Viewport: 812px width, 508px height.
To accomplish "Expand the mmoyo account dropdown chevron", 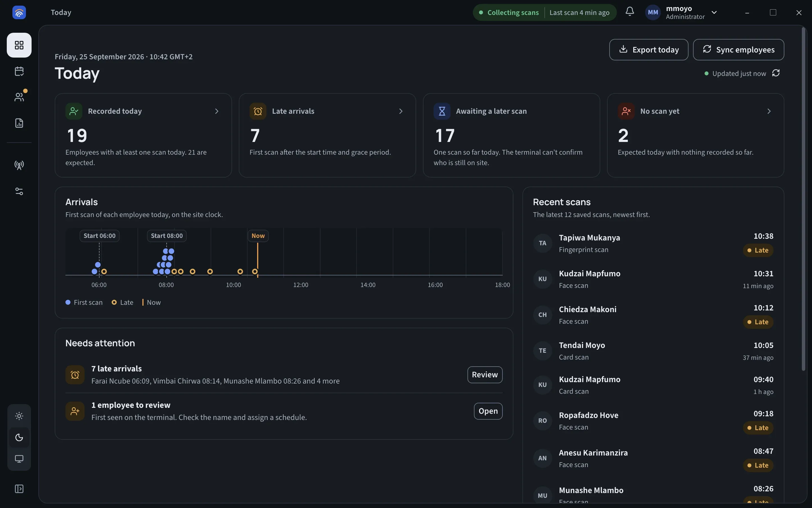I will [714, 12].
